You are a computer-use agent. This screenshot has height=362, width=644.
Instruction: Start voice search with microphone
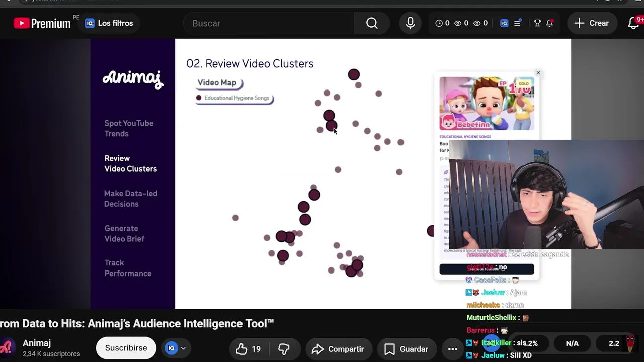click(410, 23)
